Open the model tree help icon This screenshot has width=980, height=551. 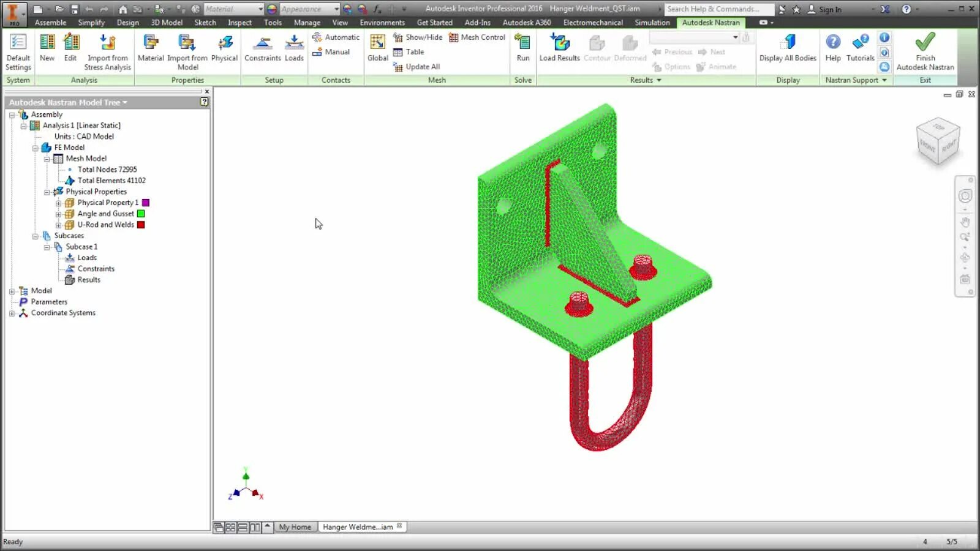point(205,102)
